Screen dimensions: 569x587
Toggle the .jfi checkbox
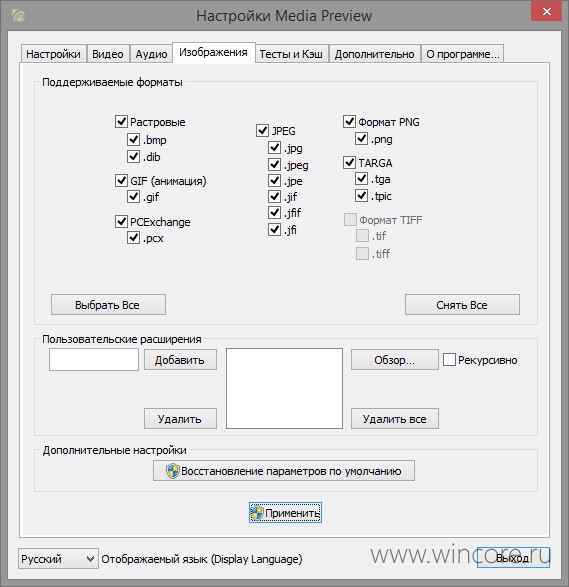click(274, 229)
